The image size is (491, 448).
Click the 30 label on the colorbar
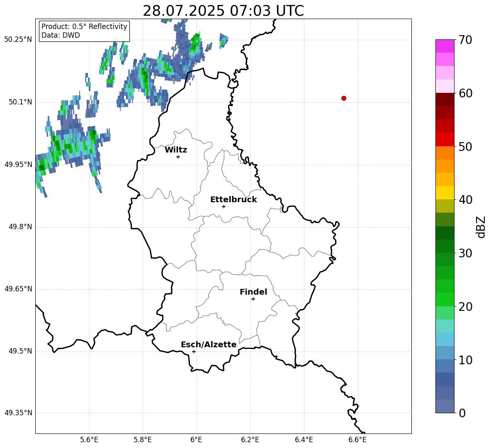coord(465,253)
